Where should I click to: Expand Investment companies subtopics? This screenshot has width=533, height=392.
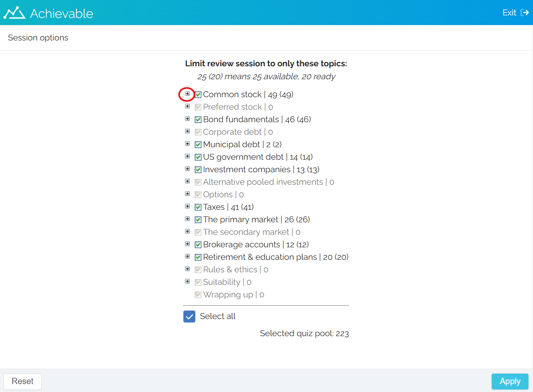pyautogui.click(x=187, y=169)
